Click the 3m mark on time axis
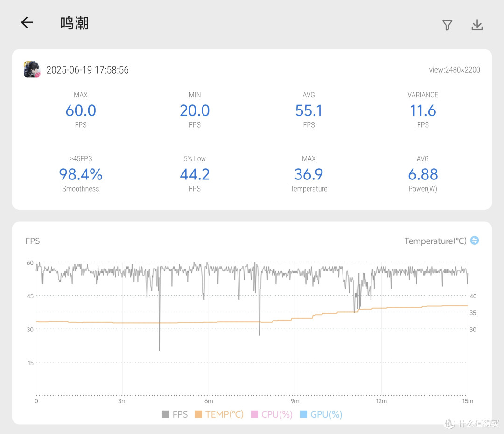 coord(122,401)
